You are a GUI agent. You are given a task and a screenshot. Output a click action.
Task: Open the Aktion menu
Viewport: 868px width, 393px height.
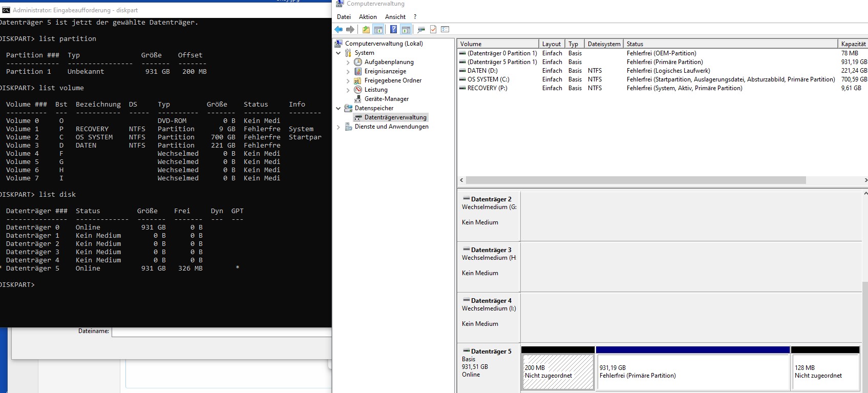[x=368, y=17]
